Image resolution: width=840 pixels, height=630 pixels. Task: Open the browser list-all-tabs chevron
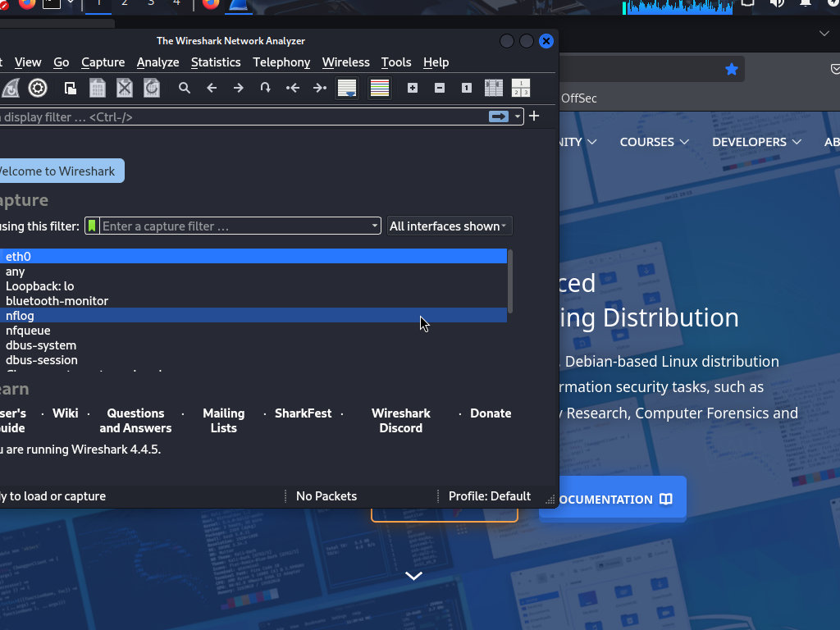click(824, 33)
